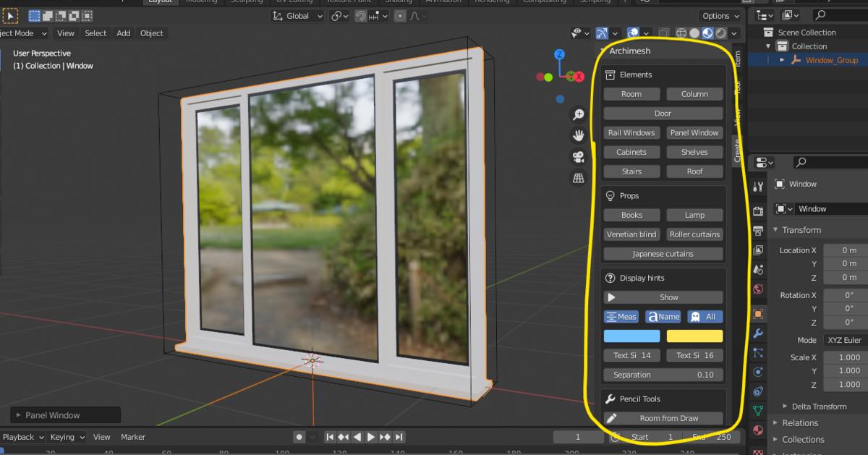Open Object Data properties tab (green triangle)
Image resolution: width=868 pixels, height=455 pixels.
click(x=758, y=411)
